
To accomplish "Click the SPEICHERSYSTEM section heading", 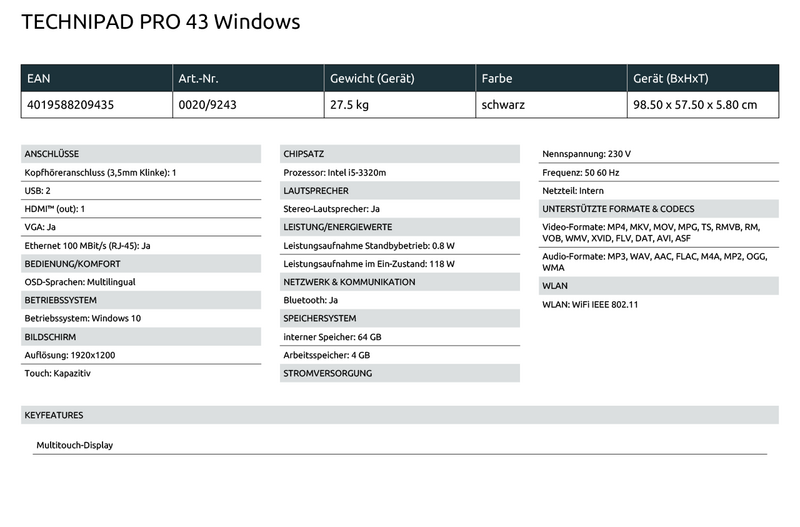I will (x=319, y=318).
